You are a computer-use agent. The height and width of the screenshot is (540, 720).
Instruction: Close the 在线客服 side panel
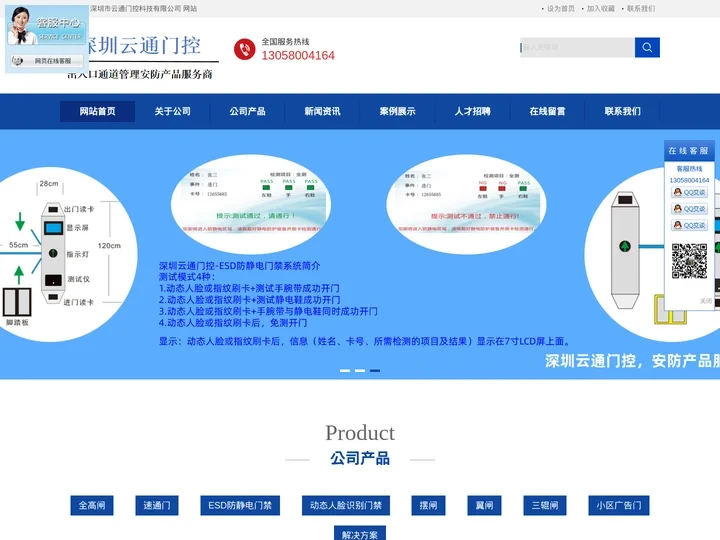tap(705, 301)
